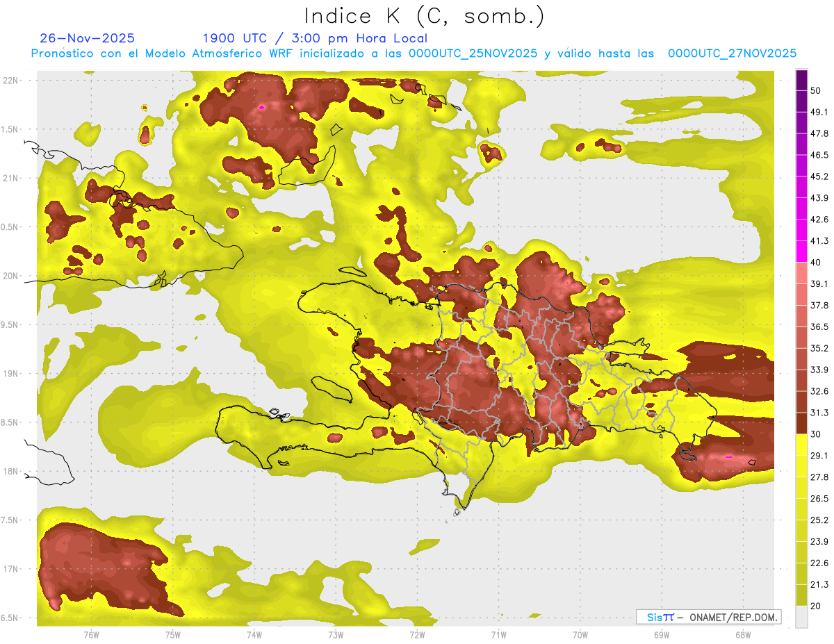The image size is (834, 644).
Task: Select the dark brown band between 30 and 31.3
Action: 801,424
